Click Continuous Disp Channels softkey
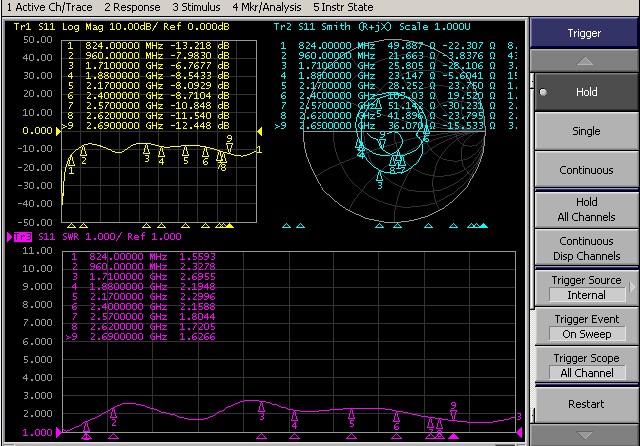The height and width of the screenshot is (446, 640). coord(586,248)
